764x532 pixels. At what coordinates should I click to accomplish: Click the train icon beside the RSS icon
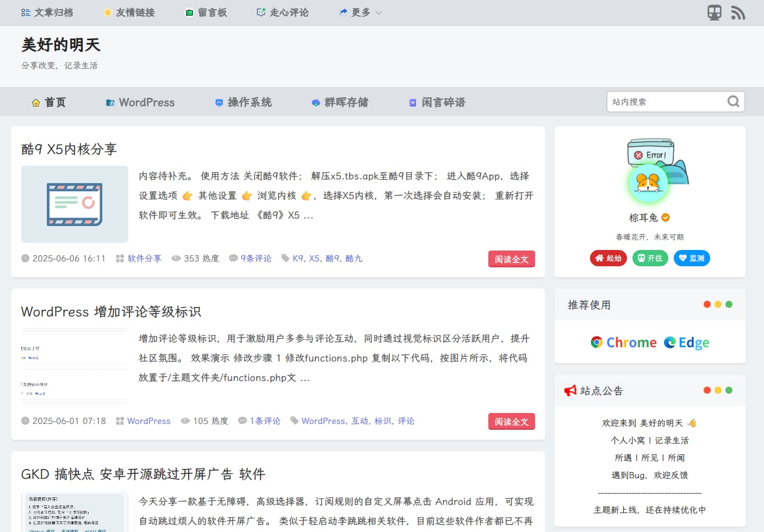pyautogui.click(x=714, y=12)
